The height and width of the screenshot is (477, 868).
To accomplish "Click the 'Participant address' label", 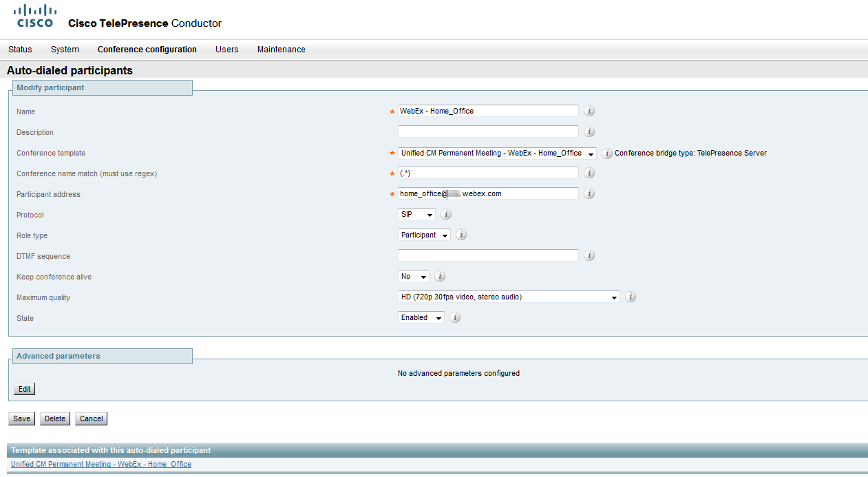I will tap(48, 194).
